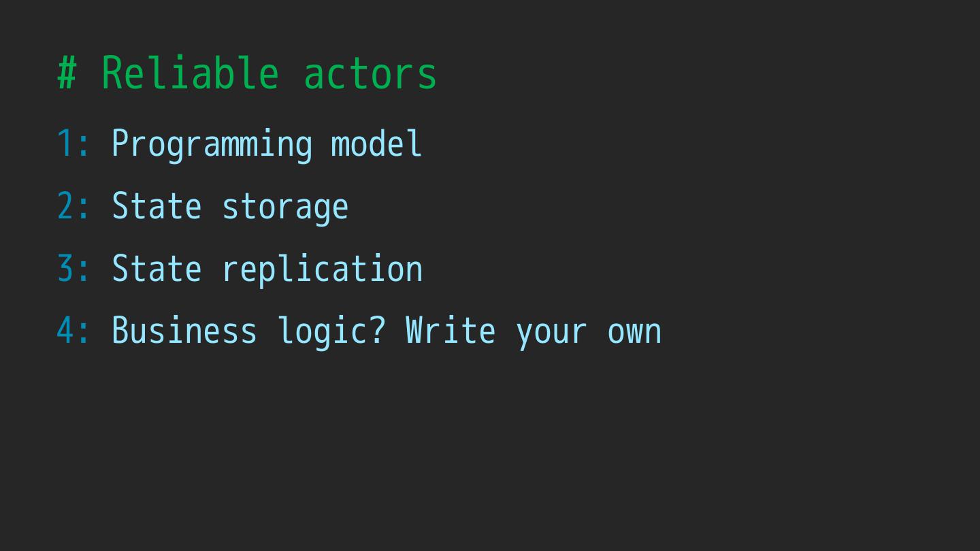Click the word "model" in item one
The image size is (980, 551).
[376, 144]
